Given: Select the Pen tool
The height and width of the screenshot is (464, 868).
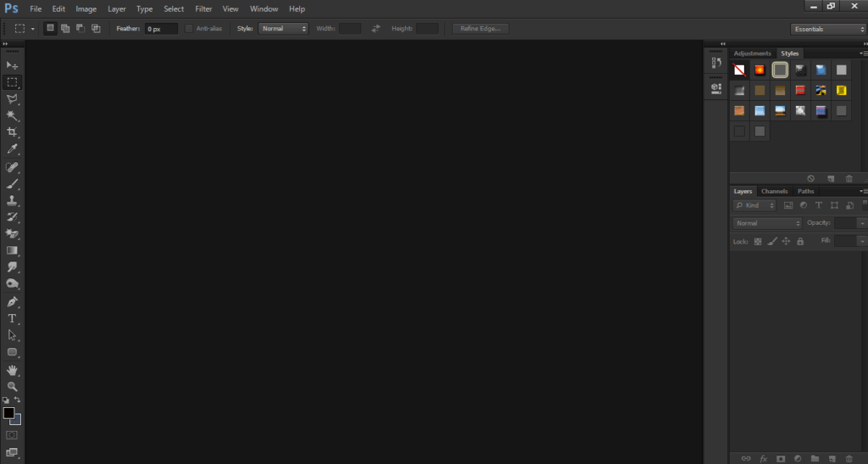Looking at the screenshot, I should pyautogui.click(x=13, y=301).
